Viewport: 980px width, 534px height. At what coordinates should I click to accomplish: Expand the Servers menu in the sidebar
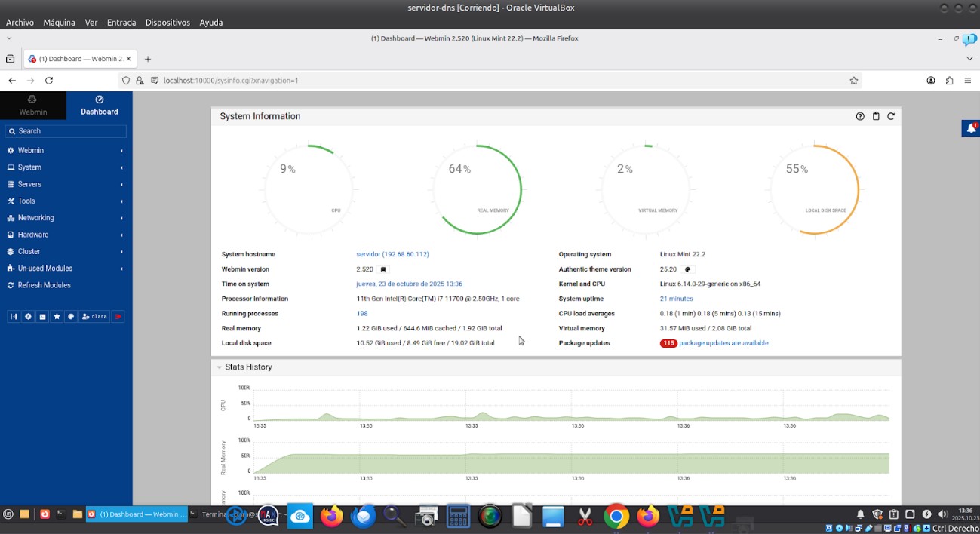click(30, 184)
